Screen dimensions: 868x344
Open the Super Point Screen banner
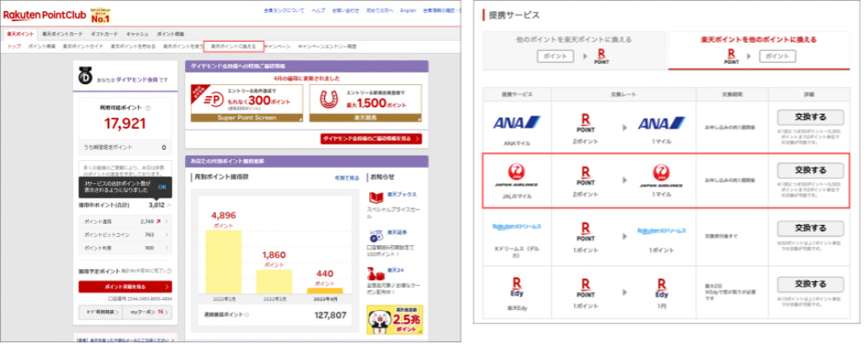(247, 103)
